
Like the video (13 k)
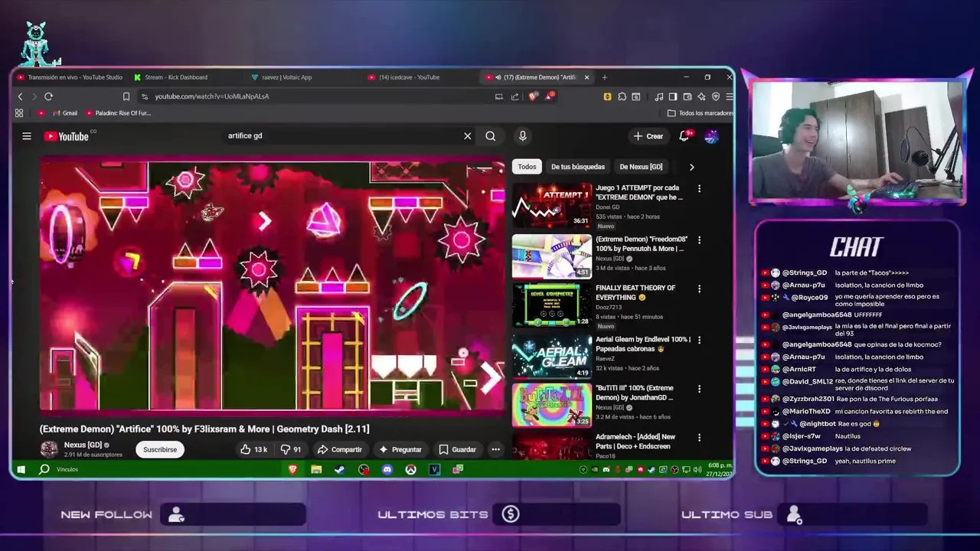coord(253,450)
